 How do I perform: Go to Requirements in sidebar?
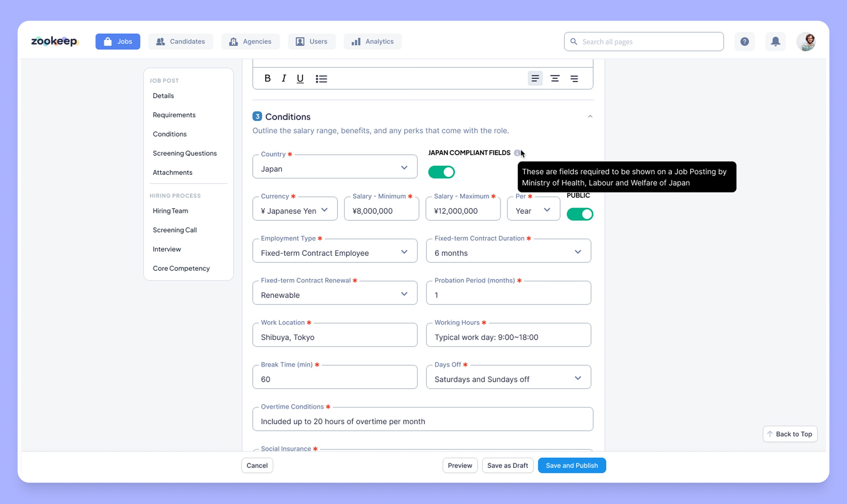pos(174,115)
